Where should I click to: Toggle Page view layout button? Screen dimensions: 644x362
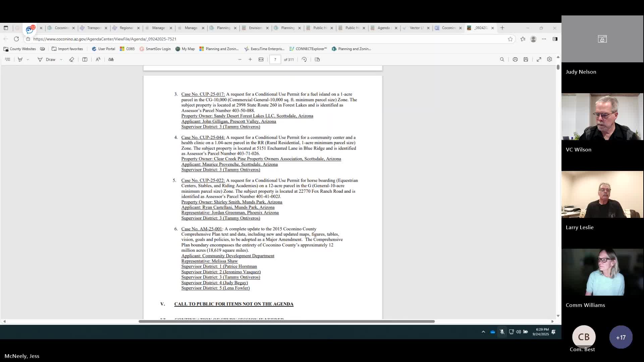317,59
